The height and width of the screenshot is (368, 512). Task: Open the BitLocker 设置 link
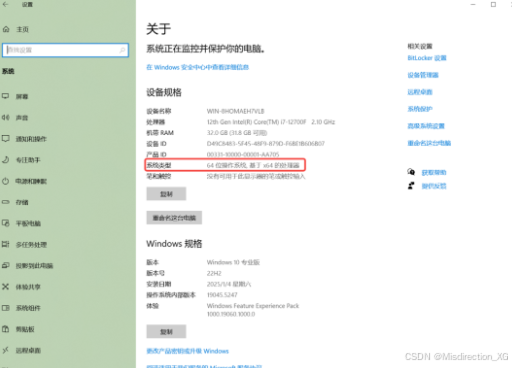pyautogui.click(x=427, y=58)
